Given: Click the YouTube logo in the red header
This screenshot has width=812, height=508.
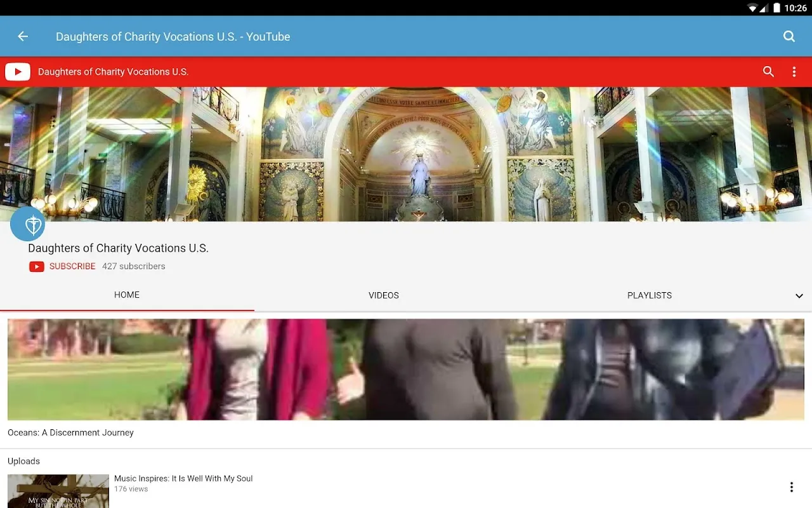Looking at the screenshot, I should pos(18,72).
